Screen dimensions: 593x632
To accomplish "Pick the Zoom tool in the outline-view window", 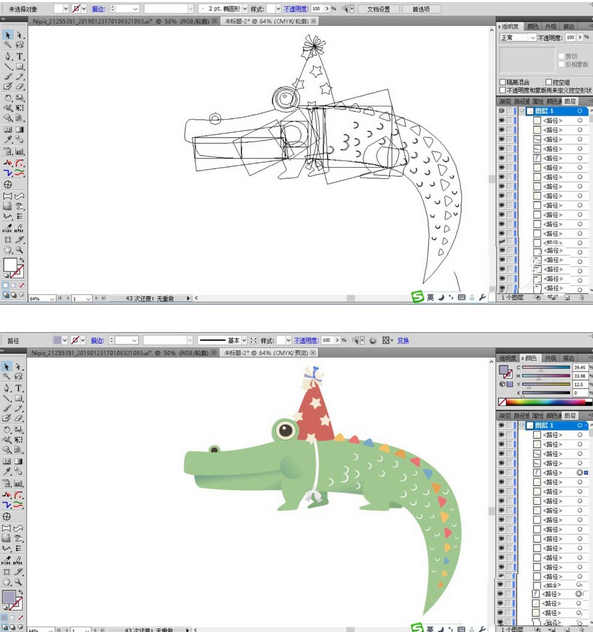I will coord(19,250).
